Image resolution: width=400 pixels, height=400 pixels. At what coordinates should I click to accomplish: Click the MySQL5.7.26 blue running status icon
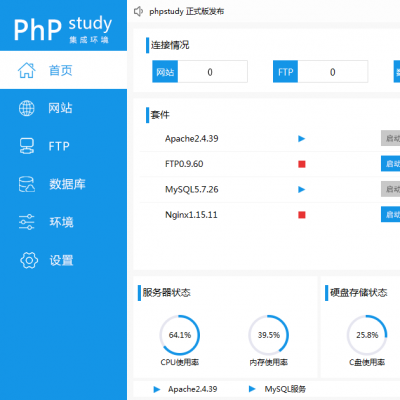click(x=302, y=189)
